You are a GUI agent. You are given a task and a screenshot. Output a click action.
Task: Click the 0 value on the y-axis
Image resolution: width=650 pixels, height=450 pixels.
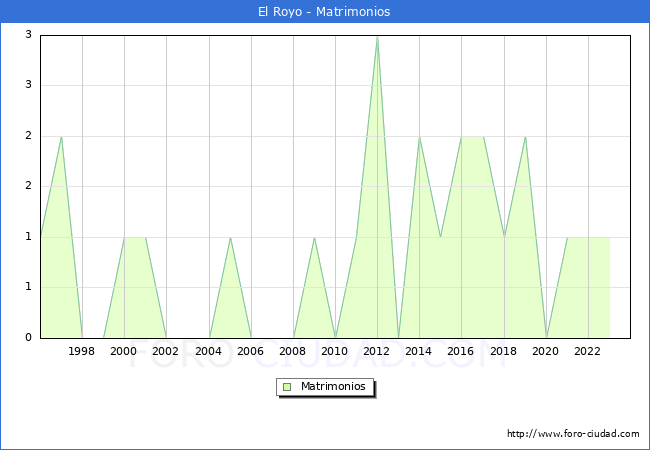point(28,338)
